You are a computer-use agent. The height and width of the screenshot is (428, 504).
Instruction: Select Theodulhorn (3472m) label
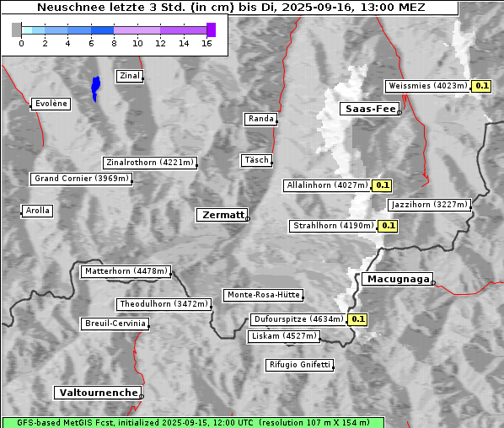coord(164,304)
